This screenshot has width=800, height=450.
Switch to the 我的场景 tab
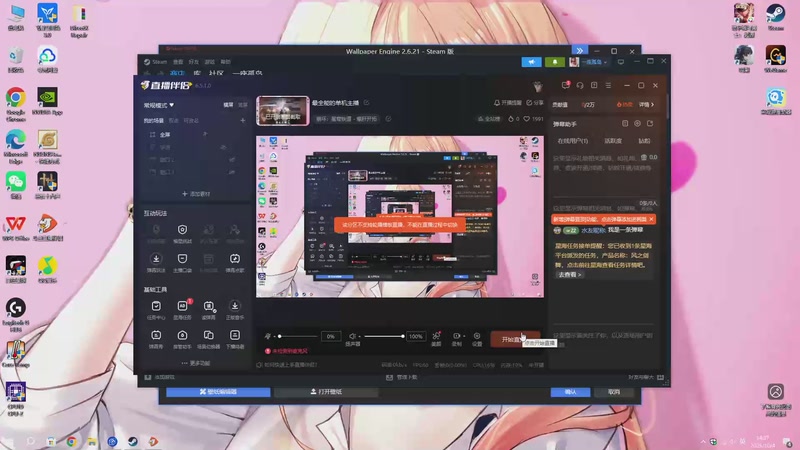click(x=154, y=121)
